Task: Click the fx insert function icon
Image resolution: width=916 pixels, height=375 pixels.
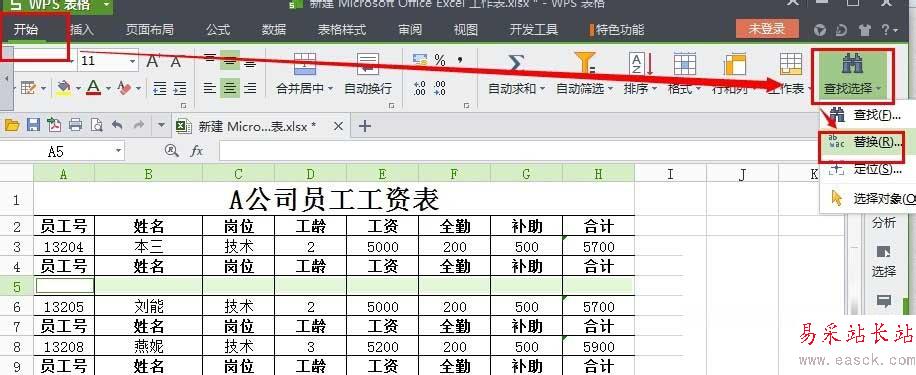Action: [x=197, y=151]
